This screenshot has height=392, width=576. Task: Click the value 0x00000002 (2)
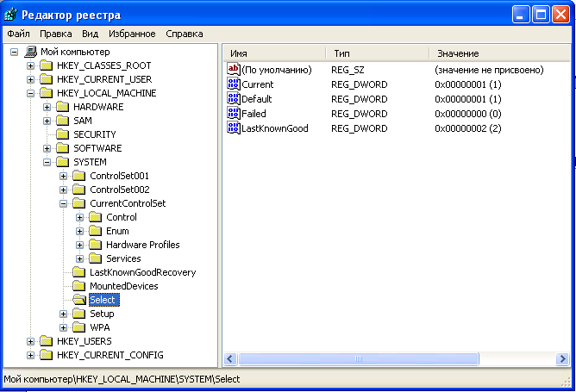[x=468, y=128]
